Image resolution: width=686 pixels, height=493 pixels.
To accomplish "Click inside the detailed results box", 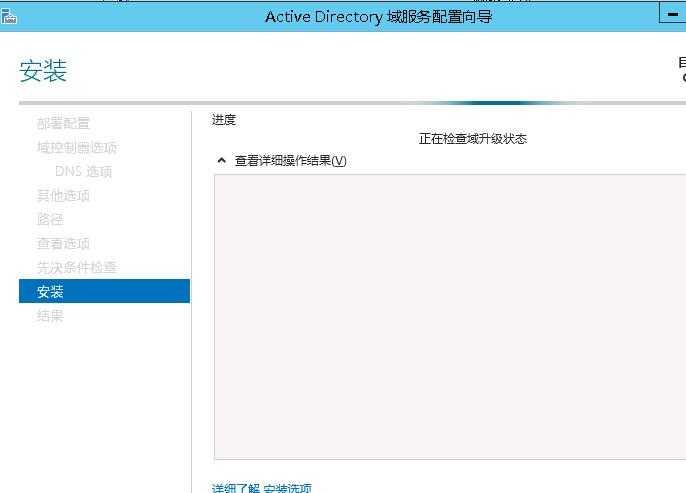I will (450, 317).
